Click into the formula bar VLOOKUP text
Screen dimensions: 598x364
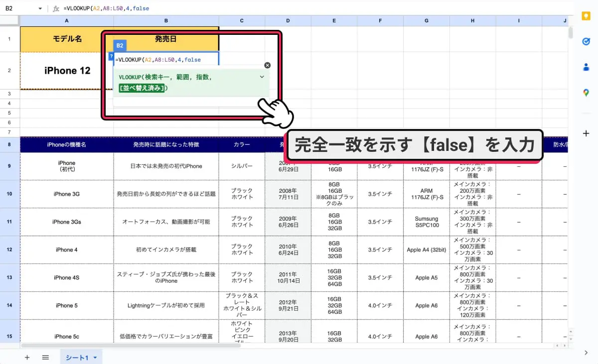point(106,8)
